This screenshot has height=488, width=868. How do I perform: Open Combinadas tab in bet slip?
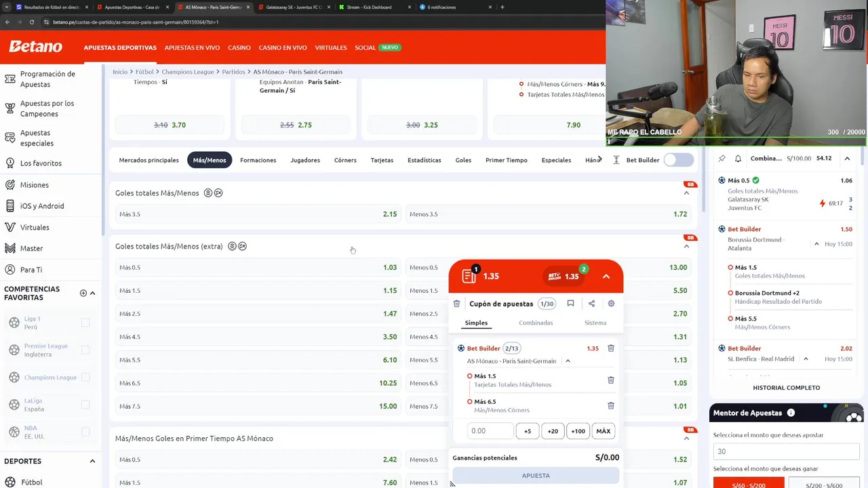click(x=536, y=323)
